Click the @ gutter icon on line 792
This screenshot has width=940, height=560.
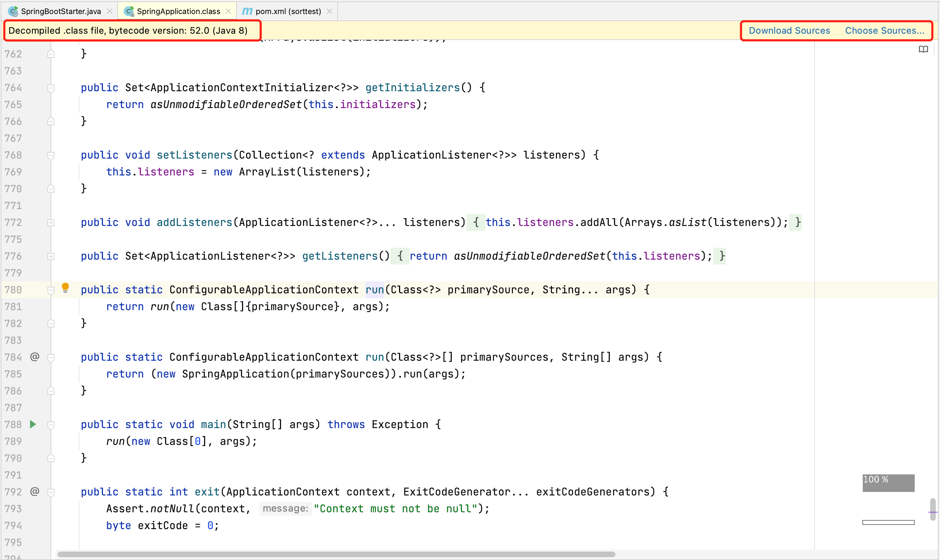(34, 491)
